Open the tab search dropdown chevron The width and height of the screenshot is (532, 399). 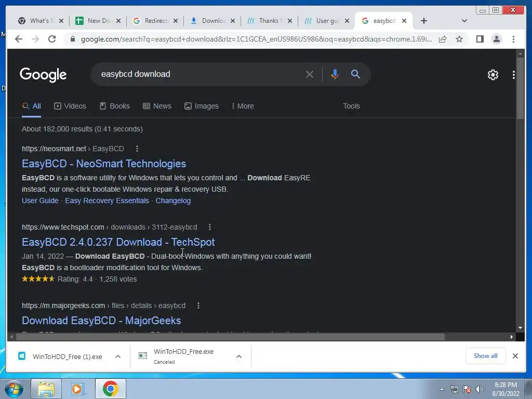point(464,21)
